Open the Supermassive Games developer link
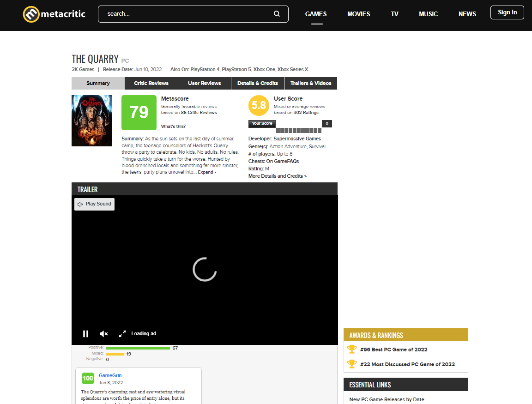This screenshot has height=404, width=532. click(297, 139)
